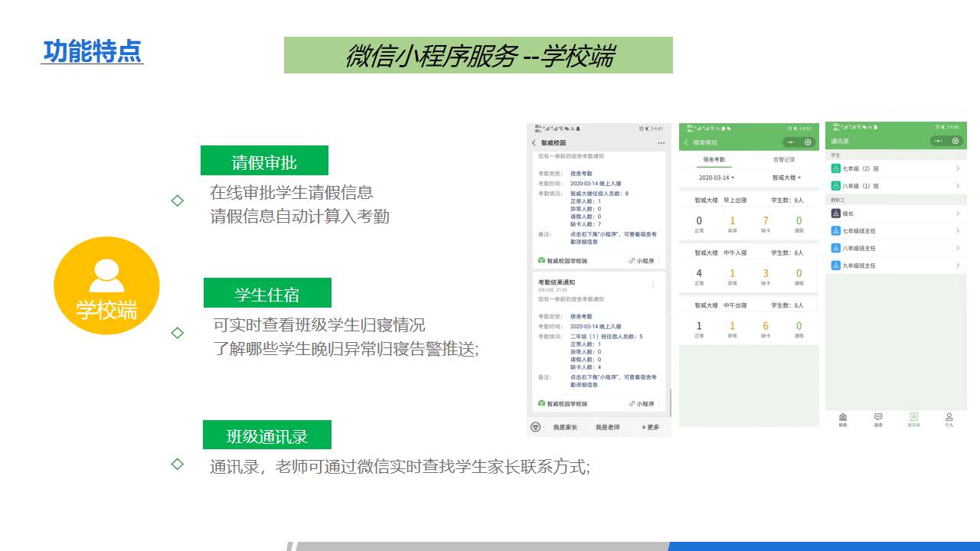This screenshot has height=551, width=980.
Task: Click the text 二年级（1）班住宿人员数: 5
Action: 606,336
